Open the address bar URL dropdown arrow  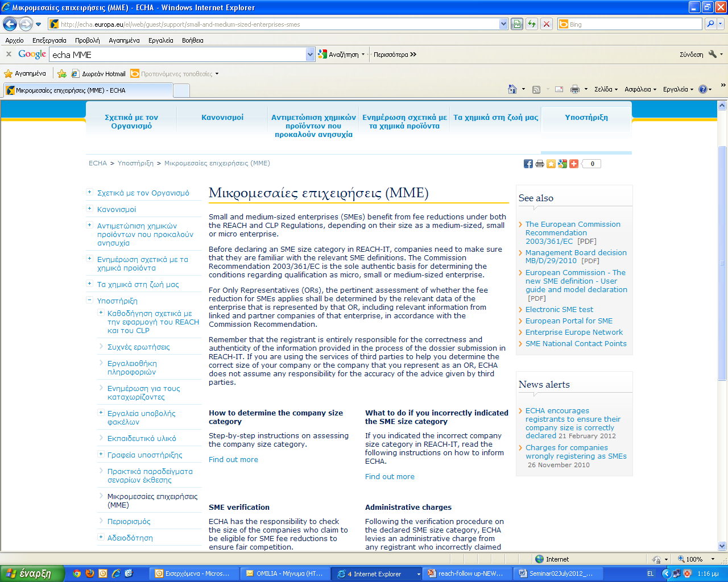pos(503,24)
